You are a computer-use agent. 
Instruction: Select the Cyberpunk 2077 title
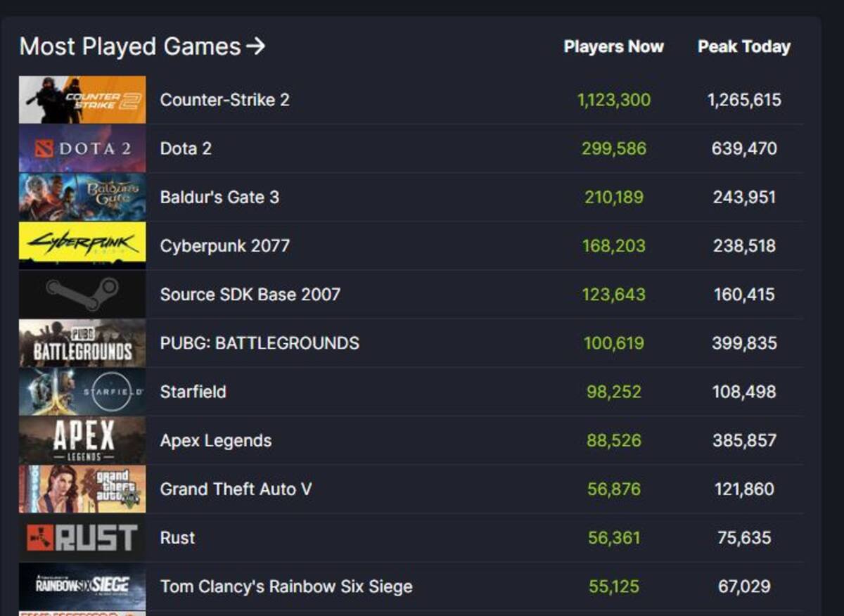click(x=224, y=245)
